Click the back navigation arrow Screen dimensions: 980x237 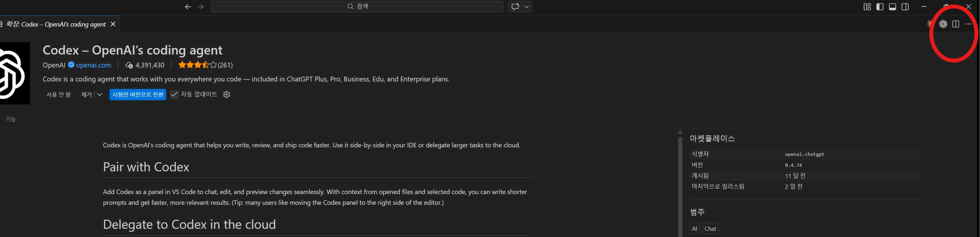(x=188, y=7)
